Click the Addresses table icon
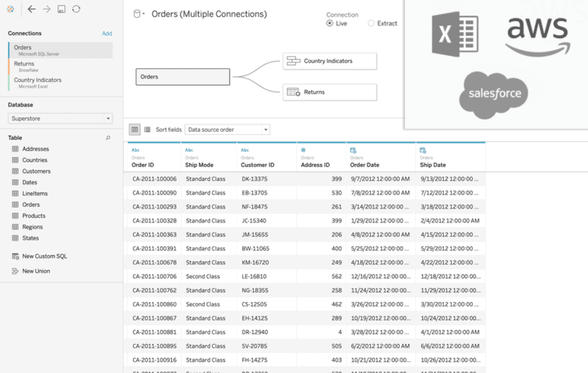This screenshot has height=373, width=588. 15,149
